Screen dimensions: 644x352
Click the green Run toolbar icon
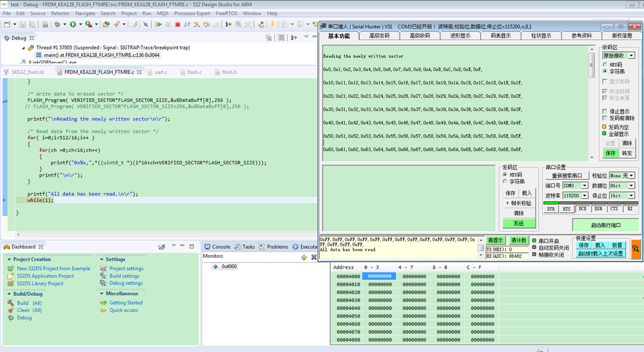click(x=73, y=24)
